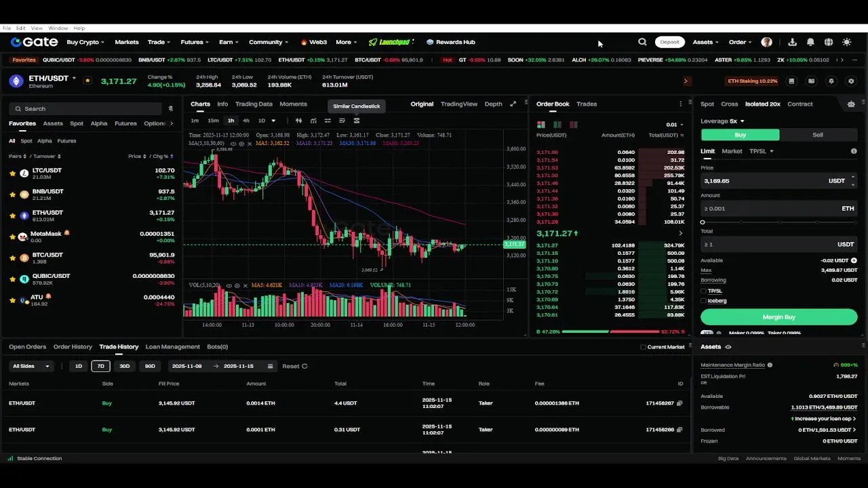This screenshot has width=868, height=488.
Task: Open the chart settings gear icon
Action: 851,81
